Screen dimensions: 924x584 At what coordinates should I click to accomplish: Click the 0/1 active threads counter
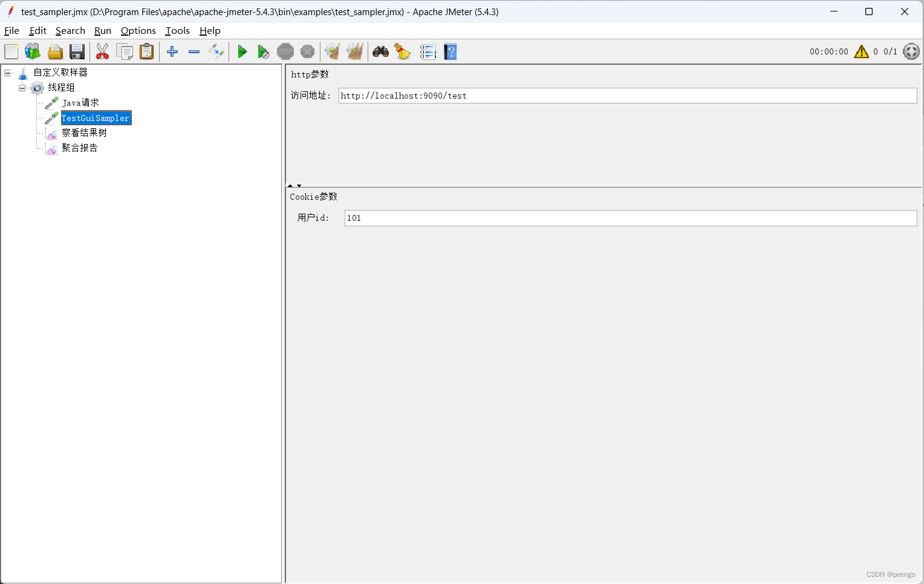890,52
